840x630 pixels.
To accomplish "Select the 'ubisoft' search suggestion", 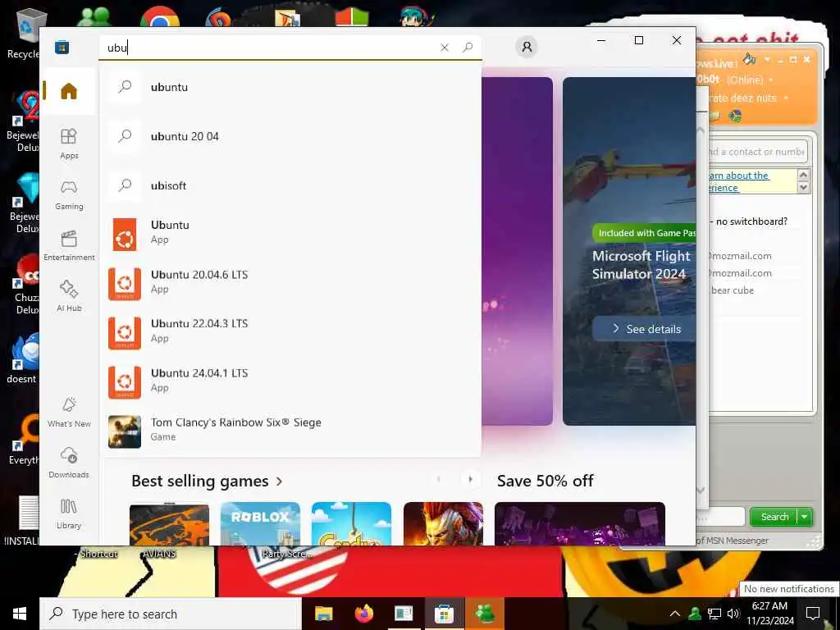I will coord(290,185).
